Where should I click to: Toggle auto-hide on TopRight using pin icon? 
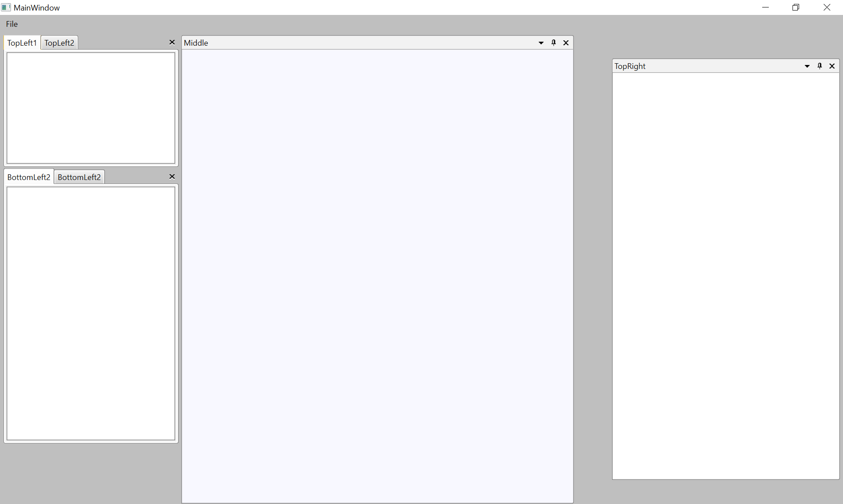pyautogui.click(x=820, y=66)
